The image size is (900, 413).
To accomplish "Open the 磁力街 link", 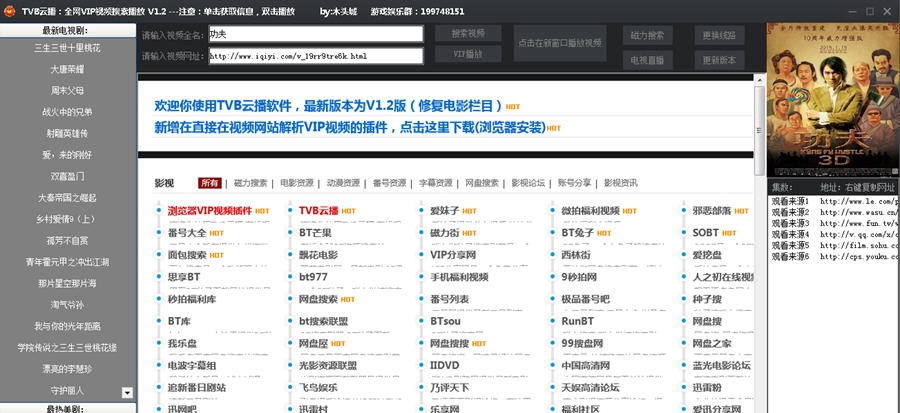I will pos(445,233).
